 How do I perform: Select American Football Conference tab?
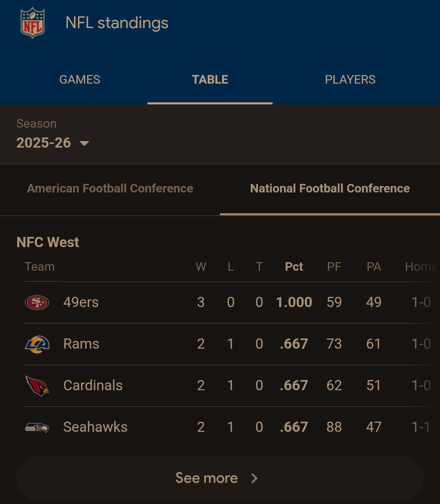[x=110, y=188]
